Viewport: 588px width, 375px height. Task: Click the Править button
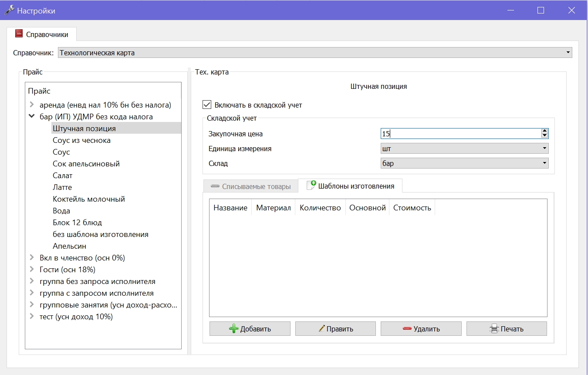(x=335, y=329)
